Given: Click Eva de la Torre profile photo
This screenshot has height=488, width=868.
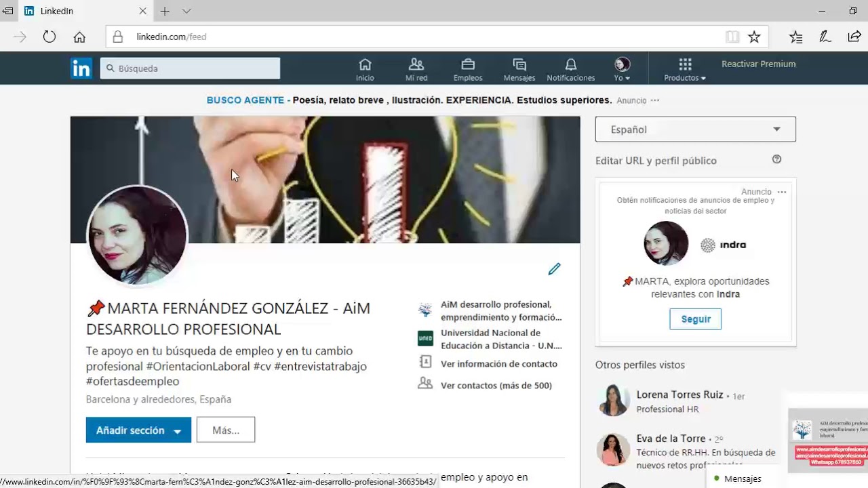Looking at the screenshot, I should click(x=613, y=449).
